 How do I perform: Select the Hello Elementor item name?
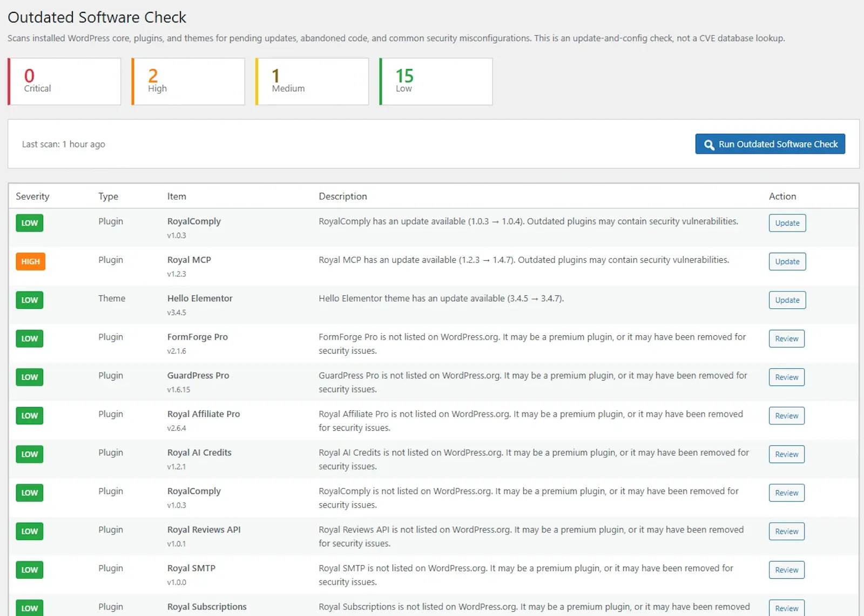[x=200, y=298]
